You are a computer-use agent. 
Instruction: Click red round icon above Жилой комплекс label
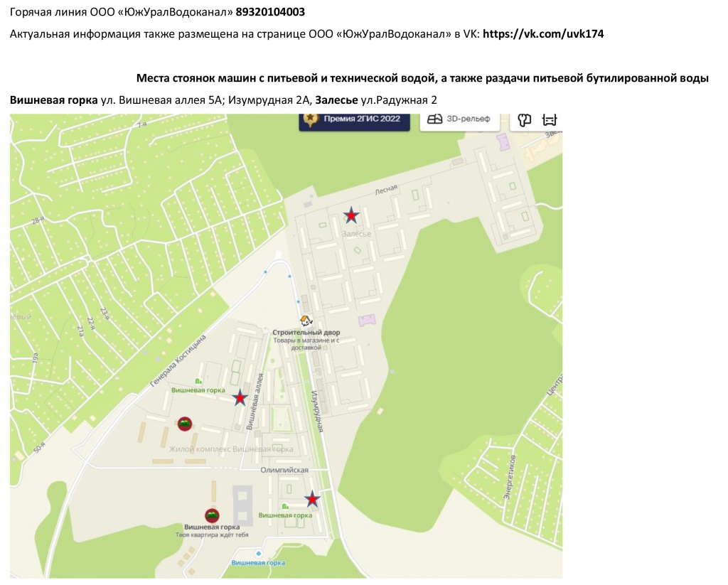184,424
